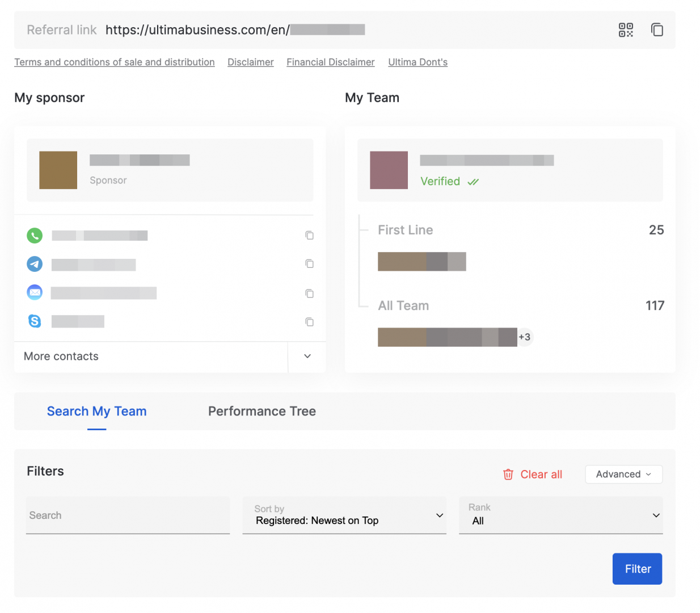Open the Rank filter dropdown
The width and height of the screenshot is (700, 613).
coord(560,515)
